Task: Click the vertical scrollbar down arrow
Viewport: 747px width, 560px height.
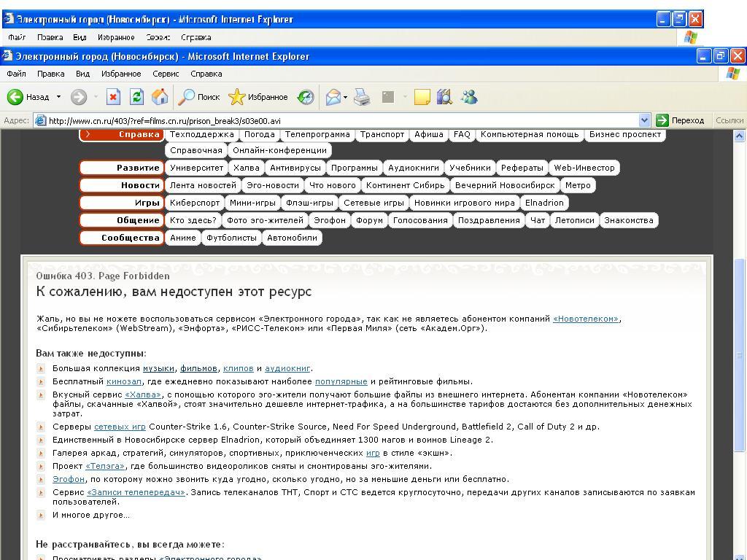Action: click(x=739, y=553)
